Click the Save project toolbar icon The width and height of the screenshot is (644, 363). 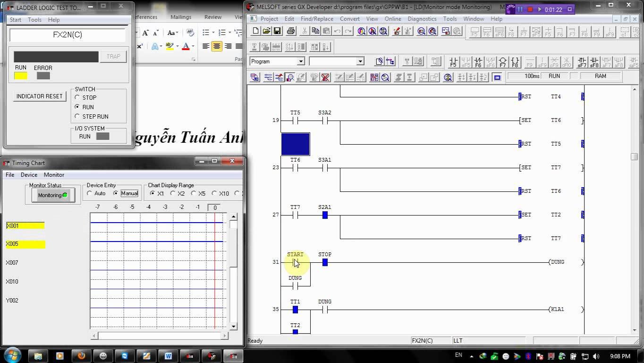click(x=278, y=31)
